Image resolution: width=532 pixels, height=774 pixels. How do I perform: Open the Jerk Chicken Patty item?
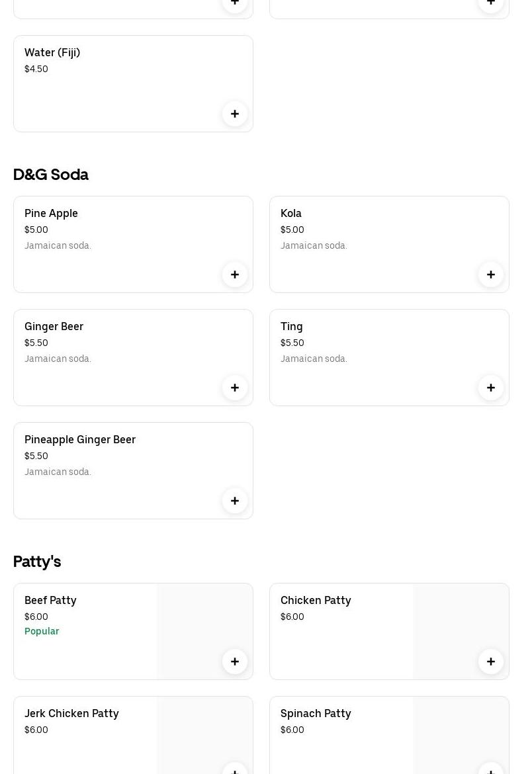pyautogui.click(x=71, y=713)
